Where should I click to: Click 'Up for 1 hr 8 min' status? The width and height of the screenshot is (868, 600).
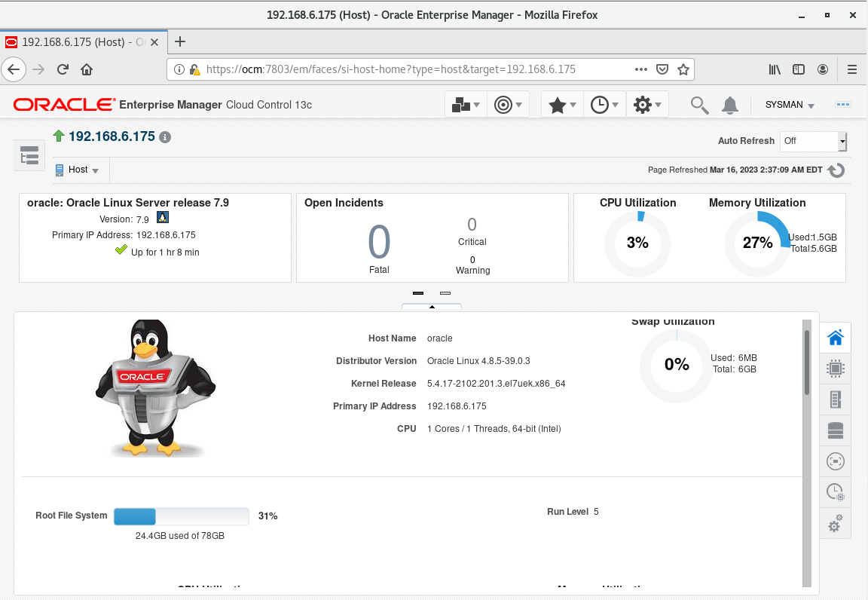click(x=165, y=252)
